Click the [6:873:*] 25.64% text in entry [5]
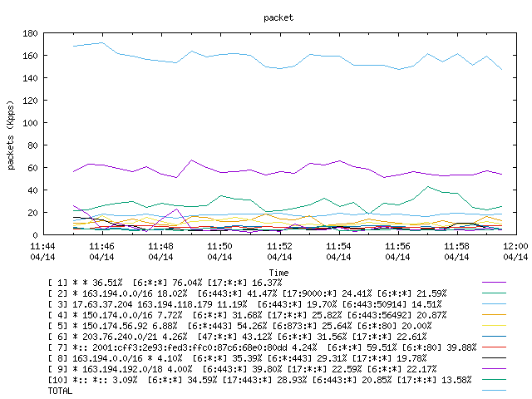Screen dimensions: 532x399 point(313,326)
